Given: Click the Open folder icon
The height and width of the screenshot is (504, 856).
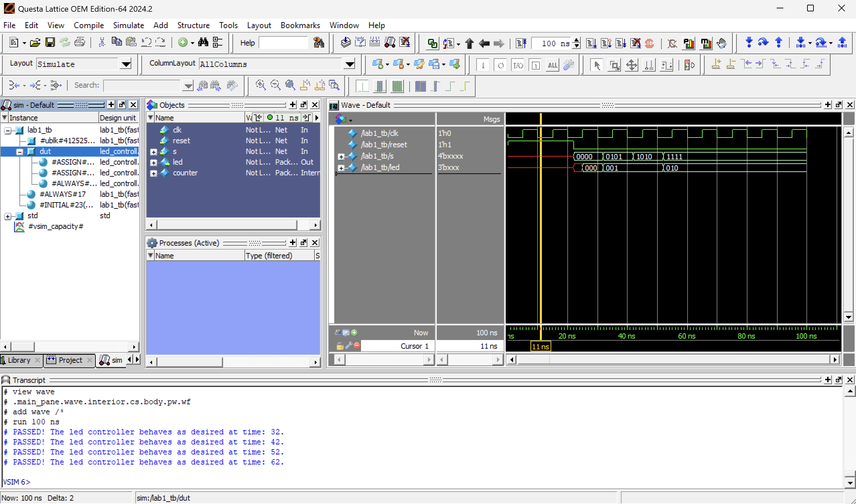Looking at the screenshot, I should coord(35,43).
